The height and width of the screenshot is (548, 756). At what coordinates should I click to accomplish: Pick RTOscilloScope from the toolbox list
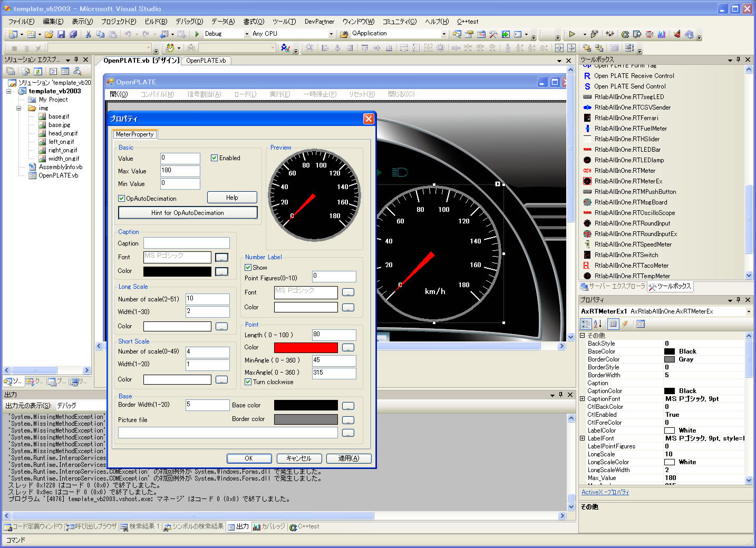(x=634, y=213)
